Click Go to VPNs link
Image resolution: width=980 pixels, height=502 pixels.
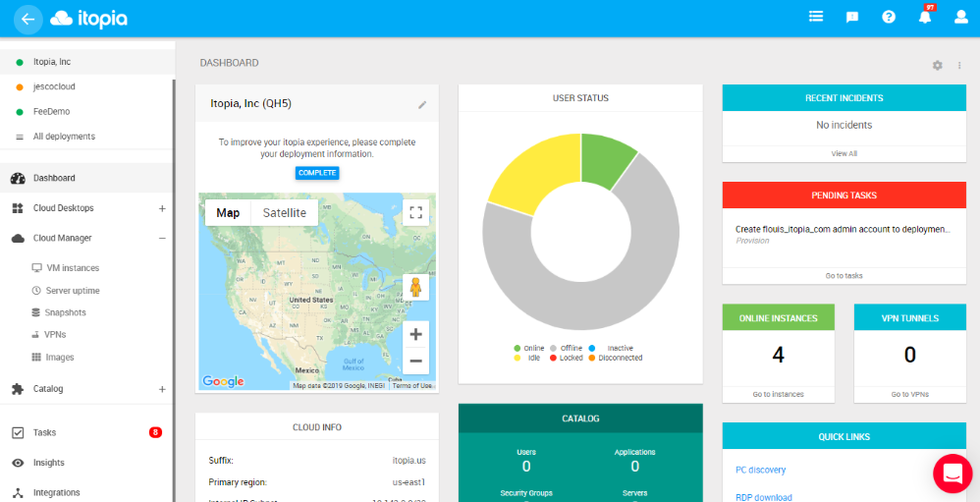point(909,395)
